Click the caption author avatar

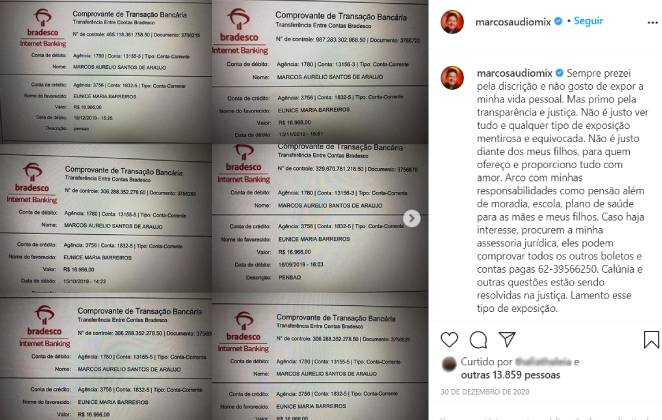[452, 78]
